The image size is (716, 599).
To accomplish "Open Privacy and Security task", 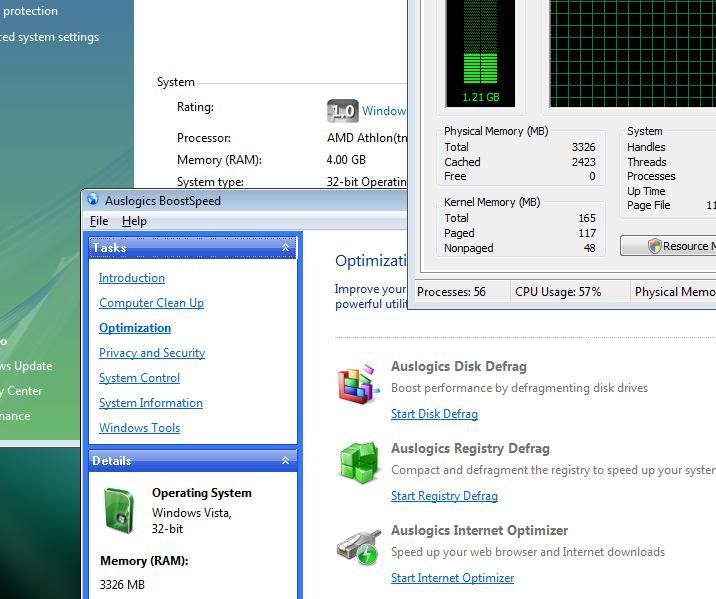I will point(152,353).
